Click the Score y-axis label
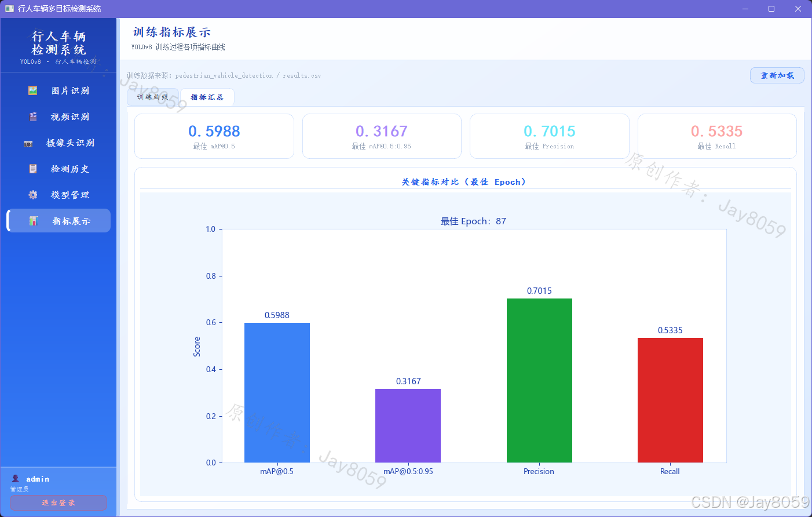This screenshot has height=517, width=812. tap(197, 347)
